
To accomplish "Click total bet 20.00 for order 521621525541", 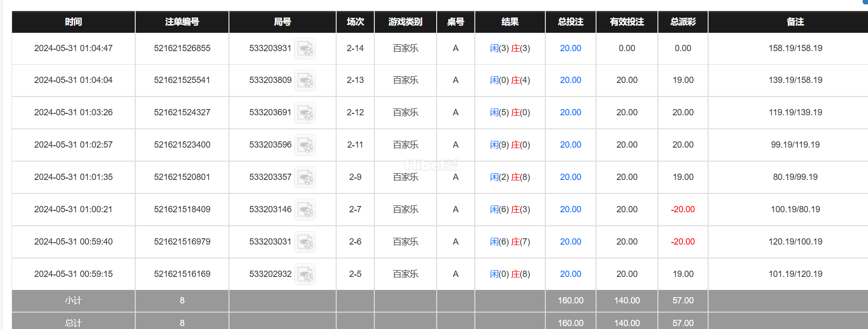I will pyautogui.click(x=570, y=80).
